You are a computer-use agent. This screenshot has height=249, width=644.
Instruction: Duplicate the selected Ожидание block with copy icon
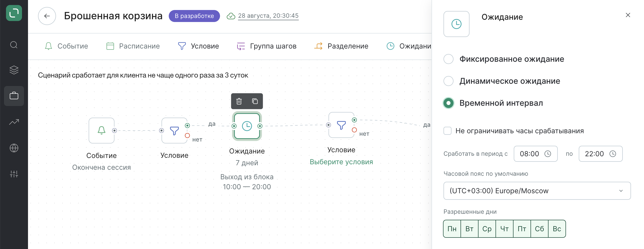(x=255, y=101)
